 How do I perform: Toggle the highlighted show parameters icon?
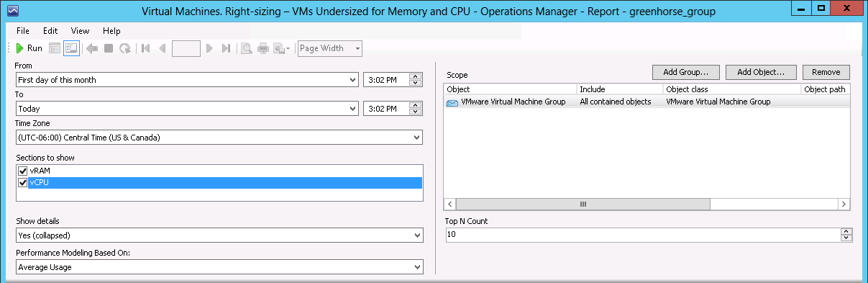point(71,48)
